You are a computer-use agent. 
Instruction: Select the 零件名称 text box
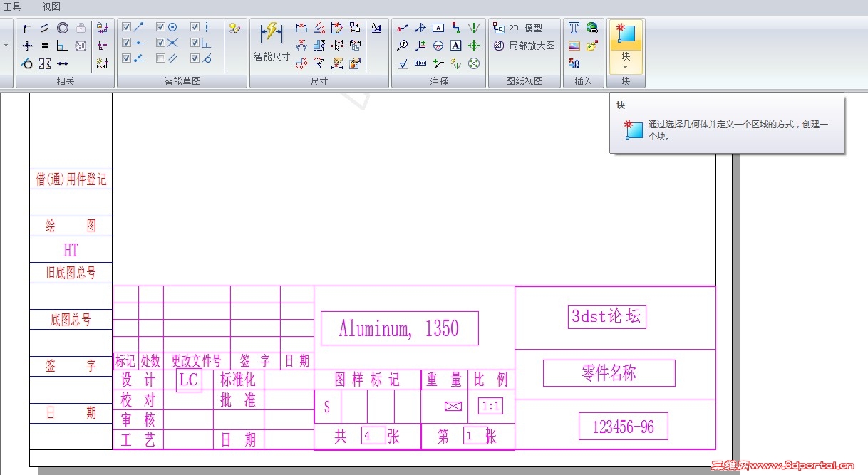point(609,372)
